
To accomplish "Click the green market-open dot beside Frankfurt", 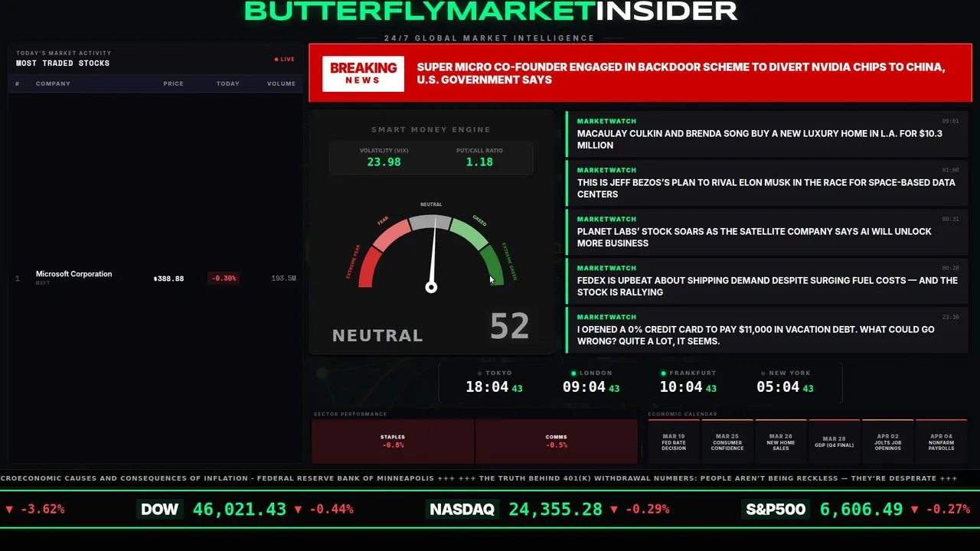I will click(664, 373).
